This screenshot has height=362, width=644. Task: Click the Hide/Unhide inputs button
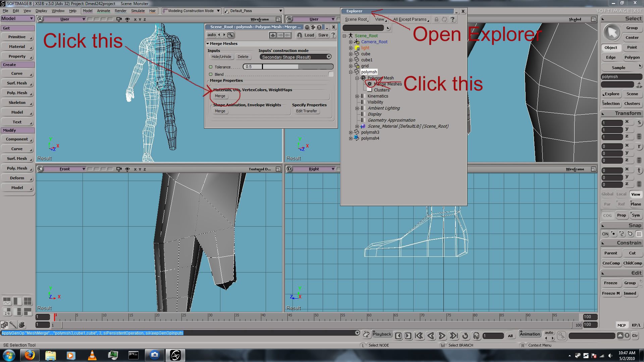click(x=221, y=57)
